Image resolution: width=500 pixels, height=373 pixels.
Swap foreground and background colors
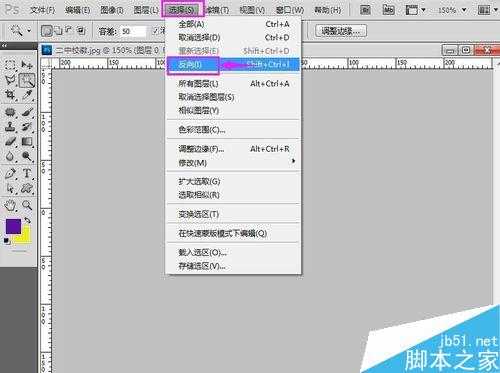tap(27, 221)
